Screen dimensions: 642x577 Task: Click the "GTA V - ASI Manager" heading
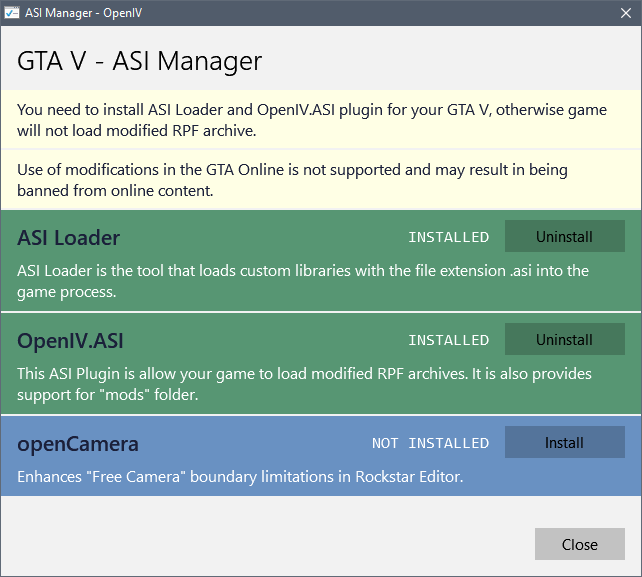tap(140, 61)
